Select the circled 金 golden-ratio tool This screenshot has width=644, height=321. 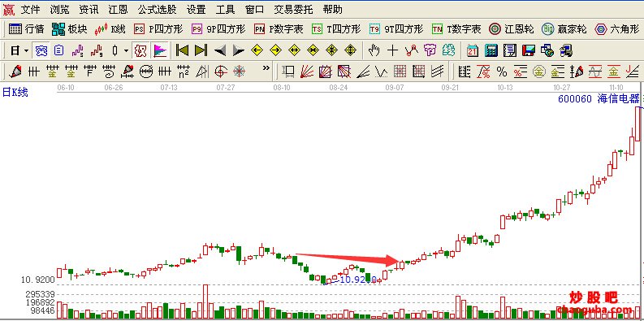click(x=539, y=72)
